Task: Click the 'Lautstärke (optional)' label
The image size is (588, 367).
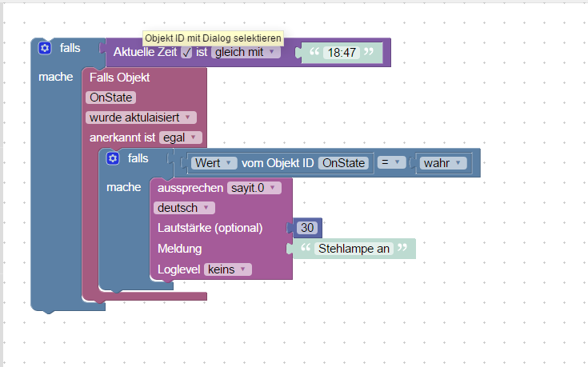Action: click(x=210, y=228)
